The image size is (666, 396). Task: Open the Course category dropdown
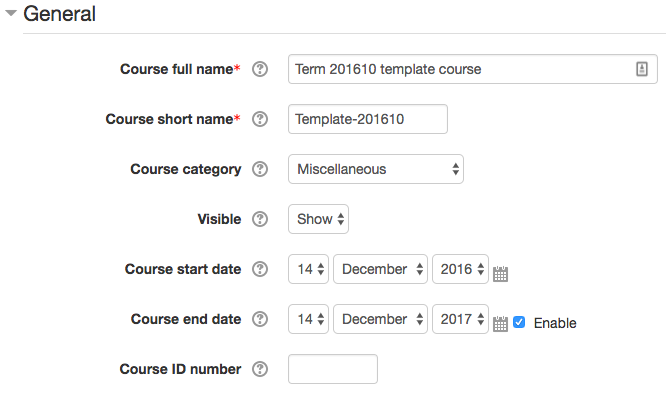[x=376, y=169]
